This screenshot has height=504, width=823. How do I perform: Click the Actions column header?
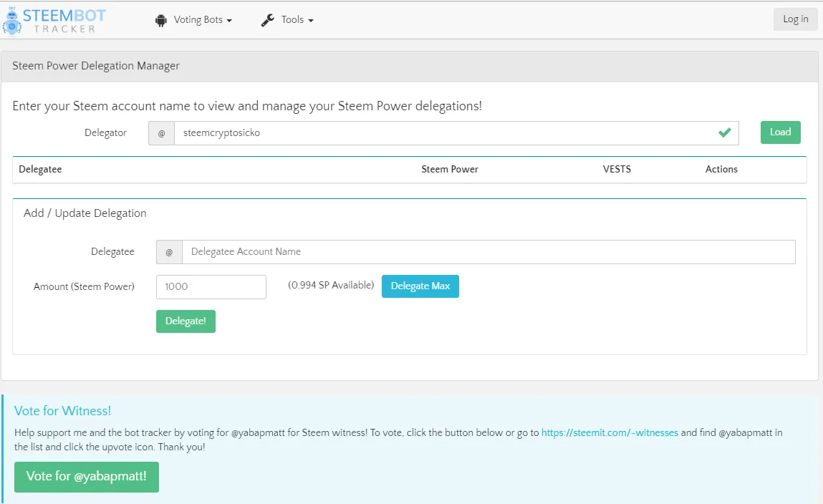coord(721,170)
